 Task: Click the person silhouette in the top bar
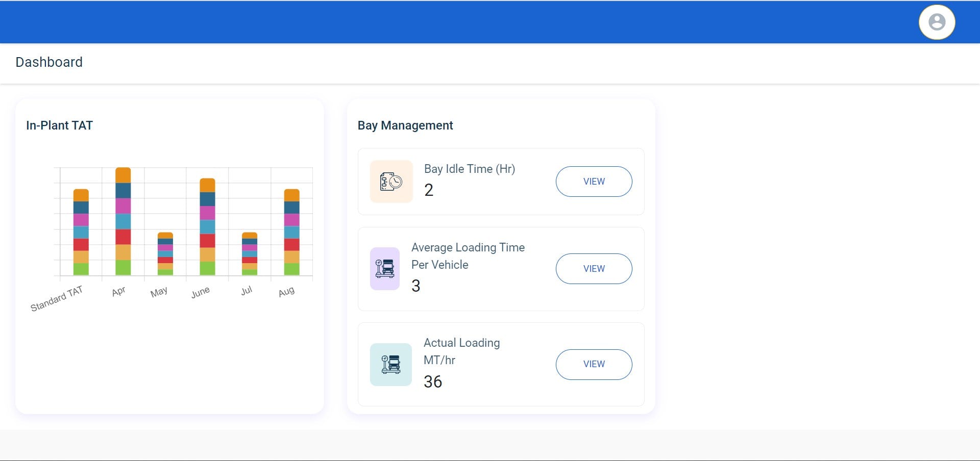coord(937,22)
